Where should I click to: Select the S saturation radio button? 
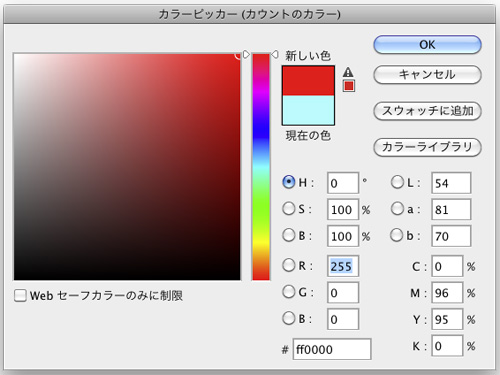[x=289, y=209]
